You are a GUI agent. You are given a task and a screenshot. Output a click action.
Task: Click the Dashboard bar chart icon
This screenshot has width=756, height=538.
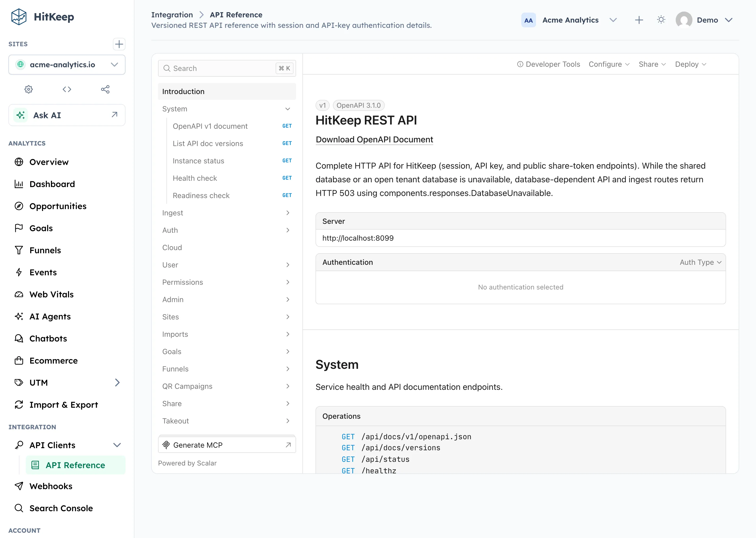(19, 184)
